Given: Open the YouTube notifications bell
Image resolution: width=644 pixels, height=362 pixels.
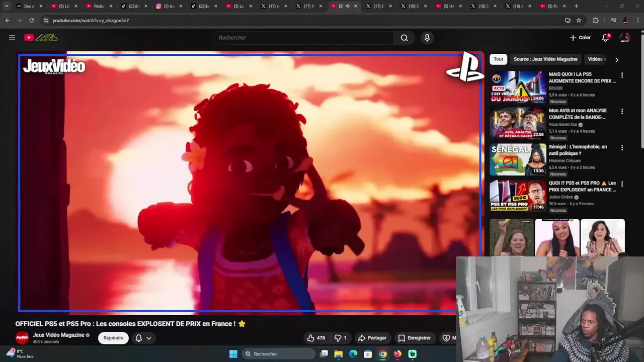Looking at the screenshot, I should (606, 38).
